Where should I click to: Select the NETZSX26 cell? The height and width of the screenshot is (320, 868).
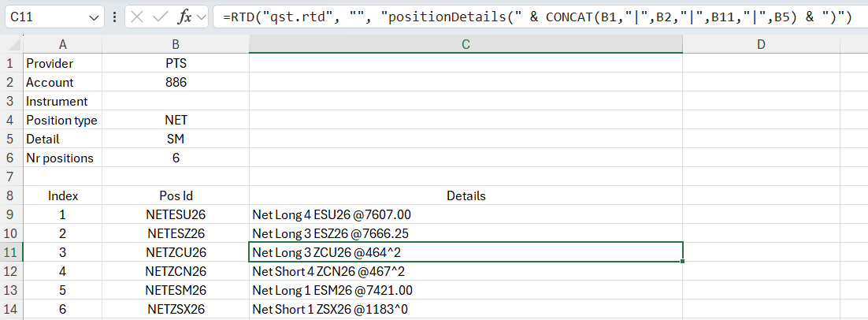176,309
